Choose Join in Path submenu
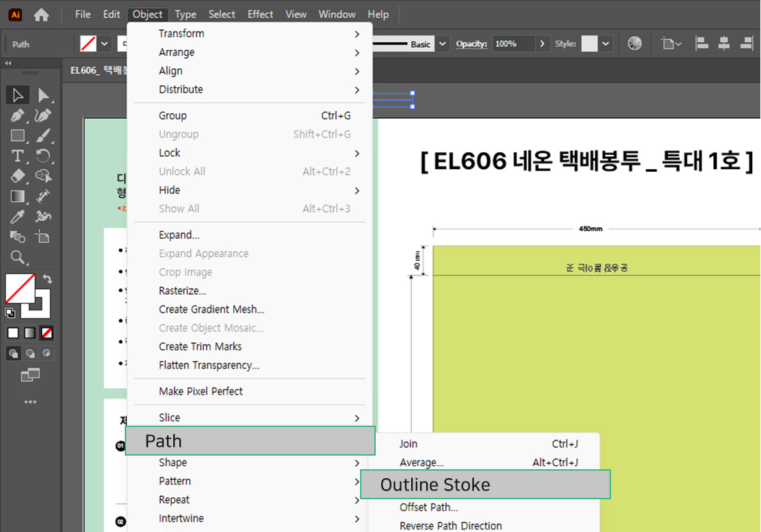This screenshot has width=761, height=532. (484, 443)
